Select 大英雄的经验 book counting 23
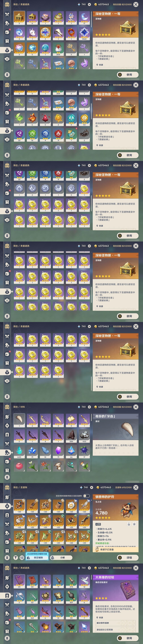The height and width of the screenshot is (644, 143). [19, 581]
